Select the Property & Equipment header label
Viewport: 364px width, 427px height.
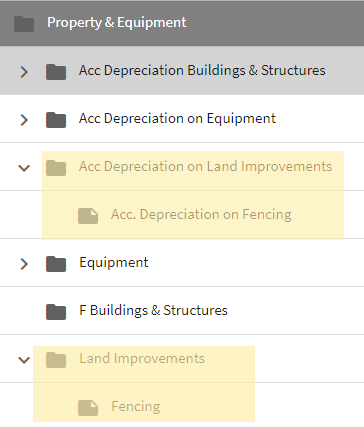[x=117, y=23]
